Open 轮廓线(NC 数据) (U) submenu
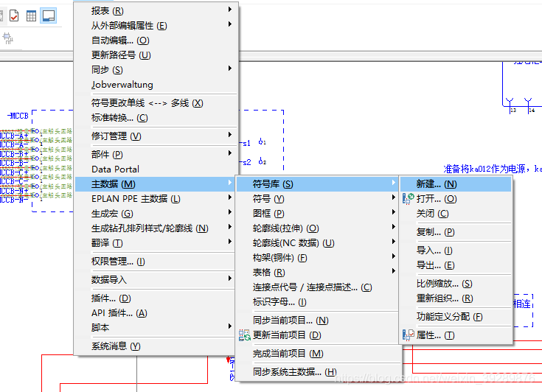This screenshot has height=392, width=542. (x=317, y=243)
